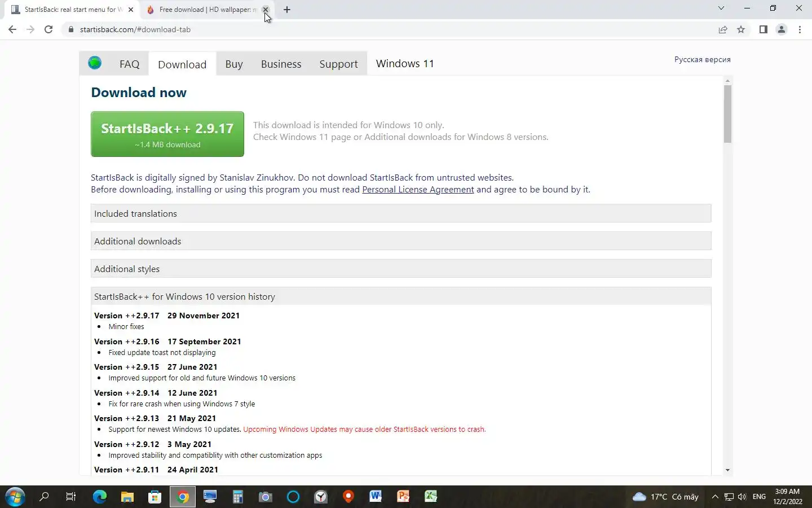Reload the current page
The width and height of the screenshot is (812, 508).
[48, 29]
